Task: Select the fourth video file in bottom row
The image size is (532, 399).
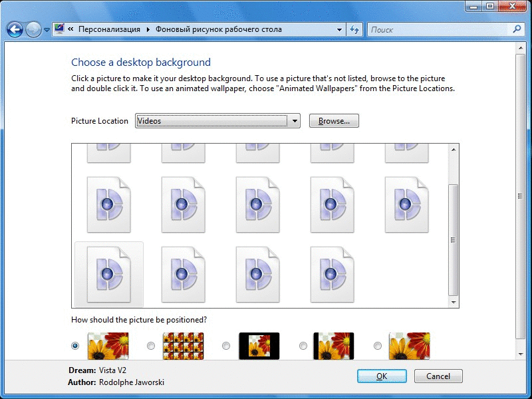Action: pos(332,274)
